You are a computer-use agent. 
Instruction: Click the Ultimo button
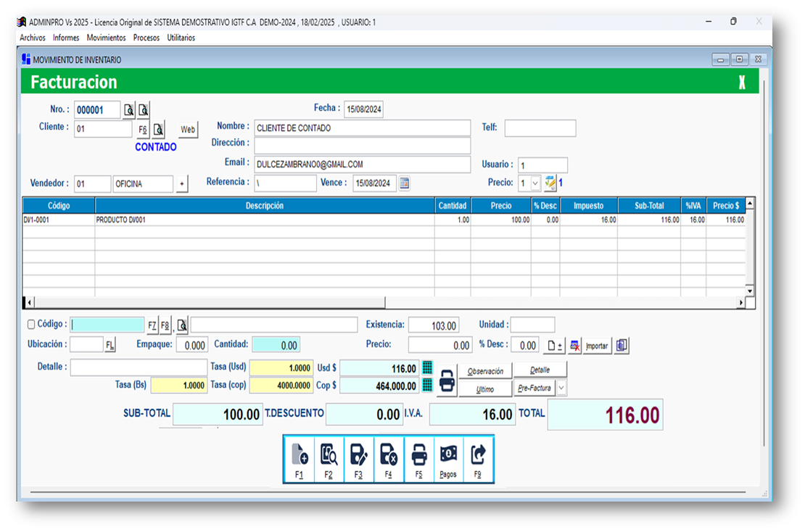pos(484,388)
